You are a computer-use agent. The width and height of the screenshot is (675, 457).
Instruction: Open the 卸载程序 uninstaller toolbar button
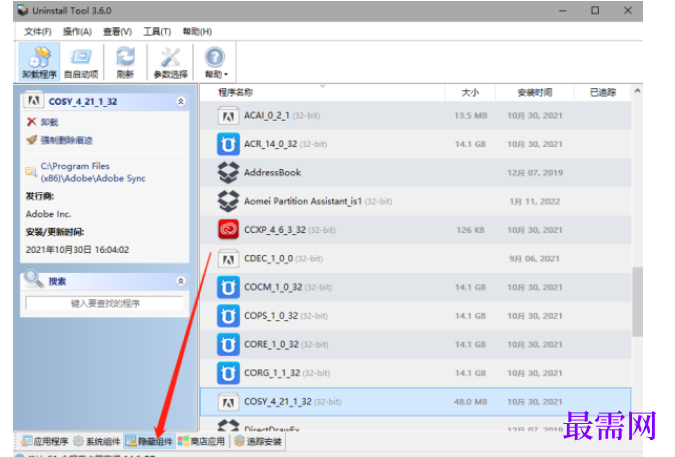tap(39, 62)
